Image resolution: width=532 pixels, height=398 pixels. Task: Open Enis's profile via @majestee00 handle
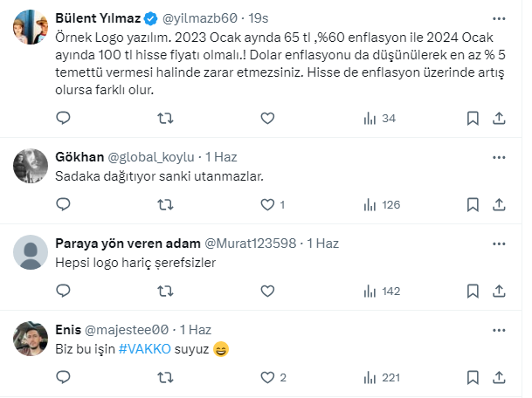click(x=126, y=331)
